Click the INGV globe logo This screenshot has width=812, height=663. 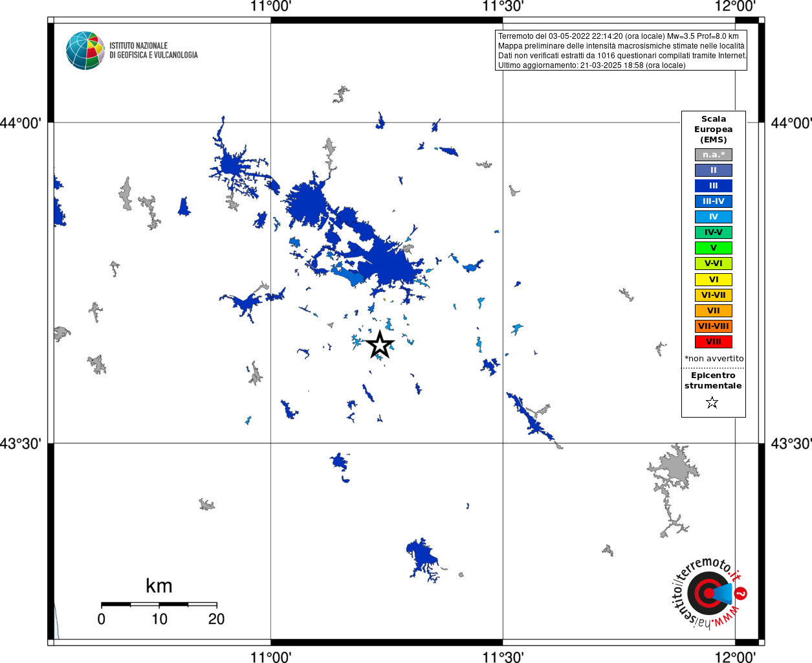click(x=85, y=51)
